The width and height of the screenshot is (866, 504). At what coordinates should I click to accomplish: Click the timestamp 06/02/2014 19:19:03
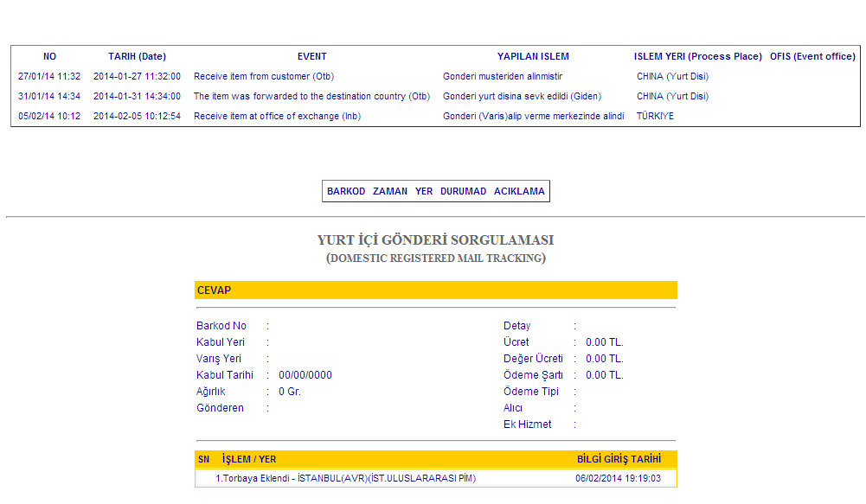[618, 478]
